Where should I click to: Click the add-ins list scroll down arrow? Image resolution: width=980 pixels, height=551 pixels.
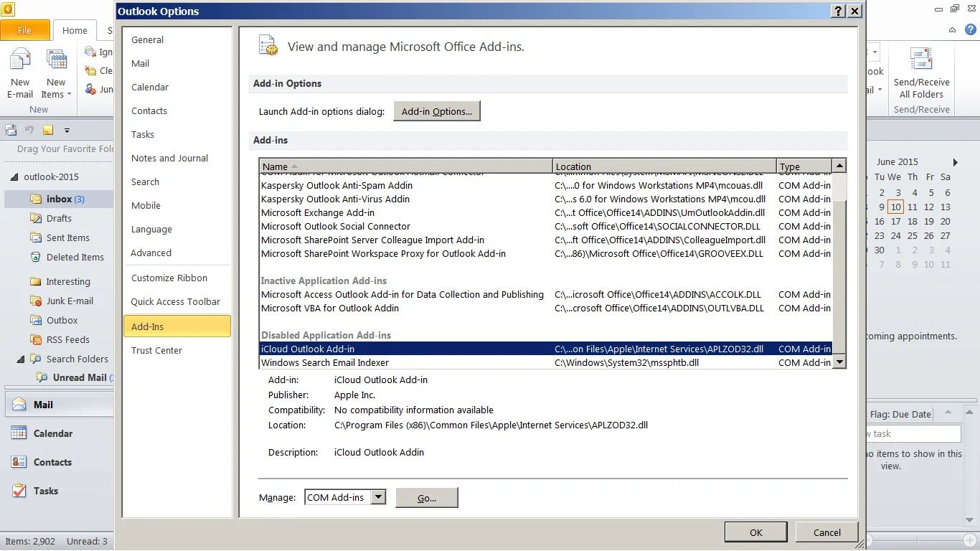pyautogui.click(x=839, y=362)
